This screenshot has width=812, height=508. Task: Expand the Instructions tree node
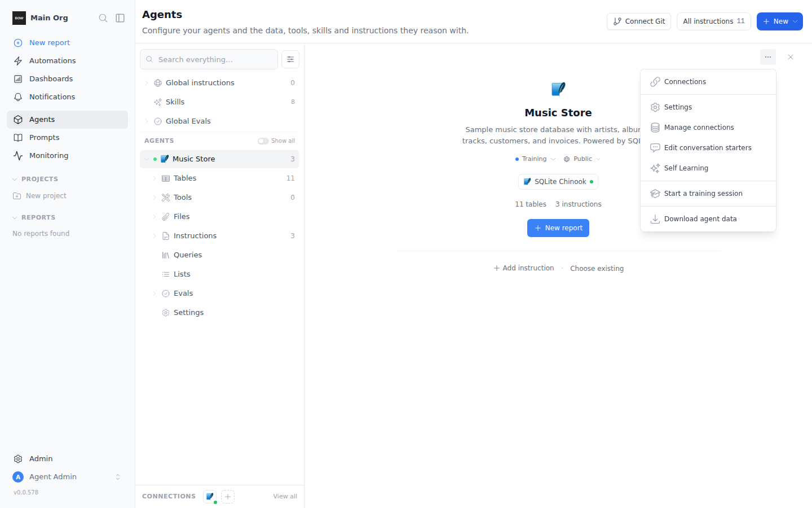[x=155, y=236]
